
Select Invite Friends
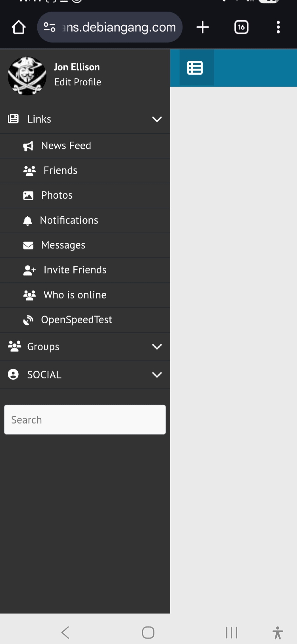[x=75, y=270]
